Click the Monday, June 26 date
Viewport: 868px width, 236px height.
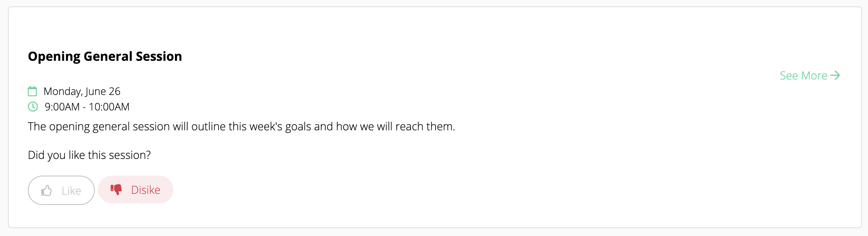click(x=82, y=91)
